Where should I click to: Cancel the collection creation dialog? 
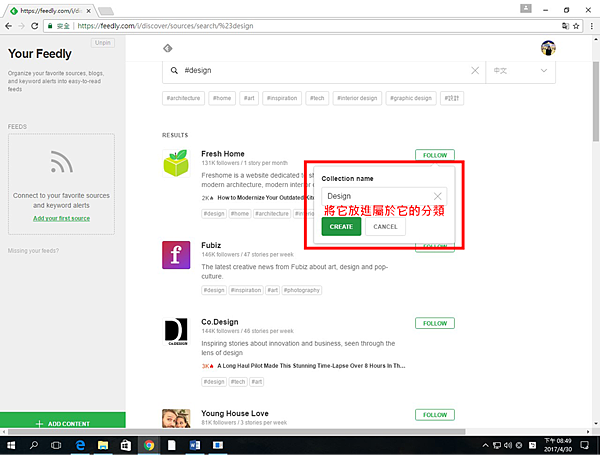click(x=385, y=227)
